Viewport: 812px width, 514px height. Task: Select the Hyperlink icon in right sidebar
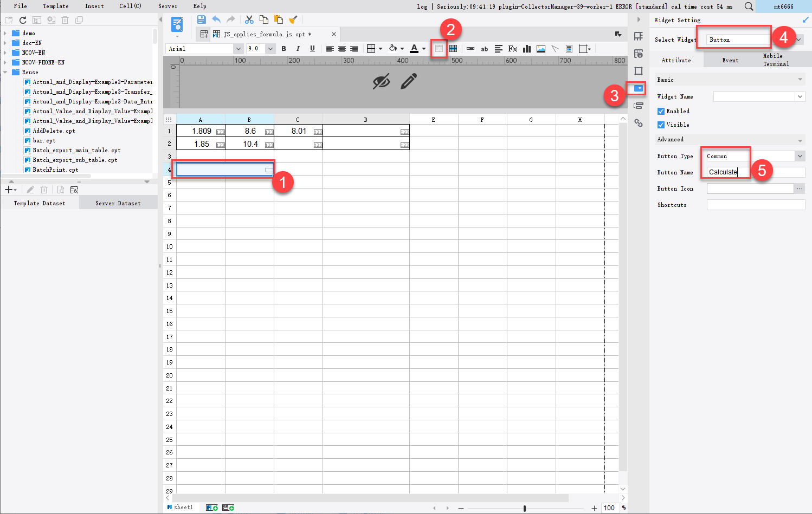coord(639,123)
